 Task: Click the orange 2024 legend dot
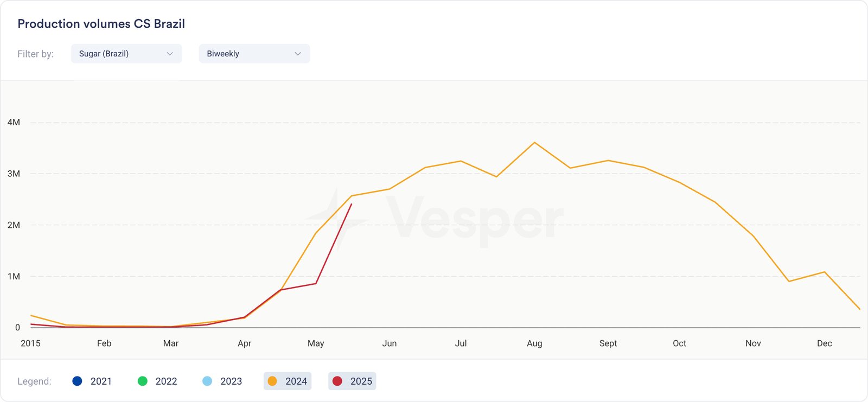[x=272, y=381]
